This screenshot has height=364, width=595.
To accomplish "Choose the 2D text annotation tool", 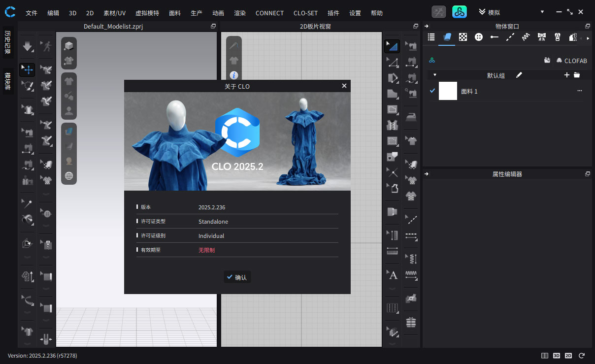I will coord(392,275).
